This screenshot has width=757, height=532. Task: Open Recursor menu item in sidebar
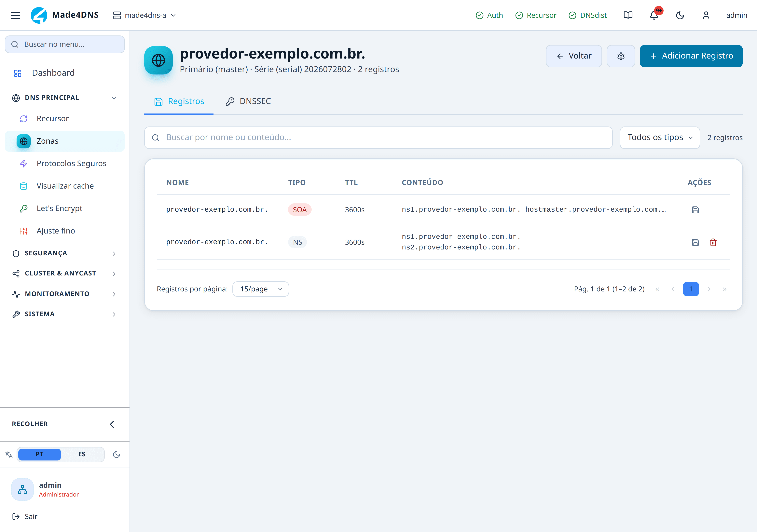65,119
